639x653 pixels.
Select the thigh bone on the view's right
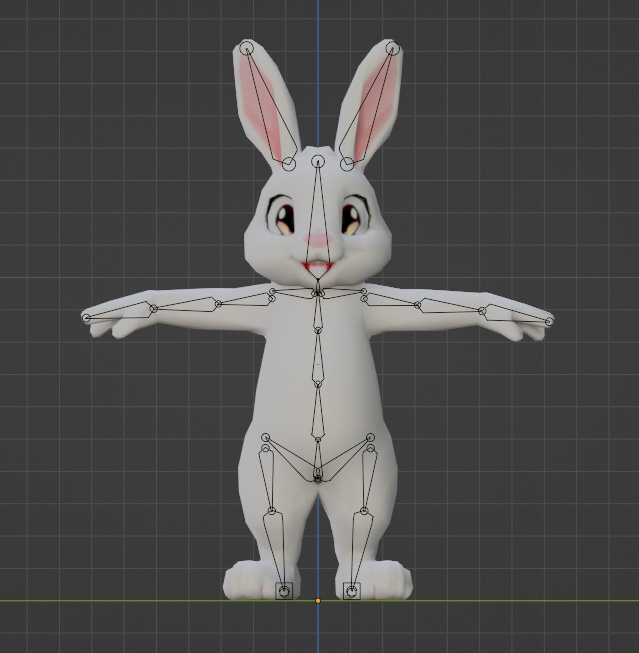click(368, 480)
